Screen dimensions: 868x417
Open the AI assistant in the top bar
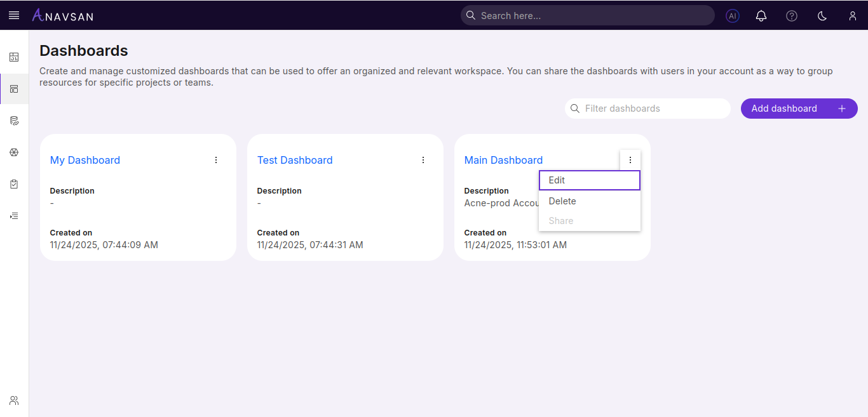click(732, 15)
